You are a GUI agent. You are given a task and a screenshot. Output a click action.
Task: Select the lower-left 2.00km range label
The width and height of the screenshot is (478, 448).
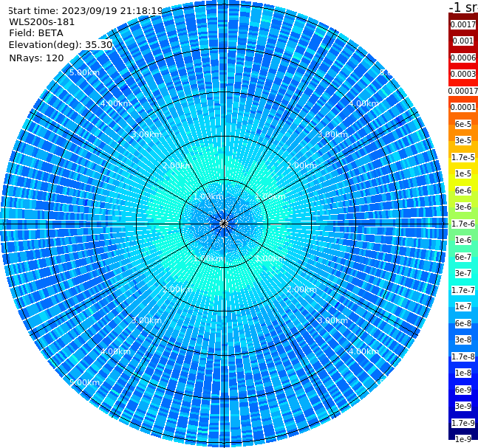click(x=178, y=289)
